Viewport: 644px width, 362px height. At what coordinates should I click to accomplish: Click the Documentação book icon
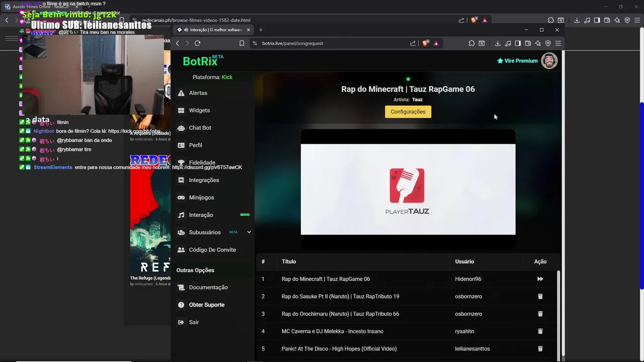[x=181, y=287]
